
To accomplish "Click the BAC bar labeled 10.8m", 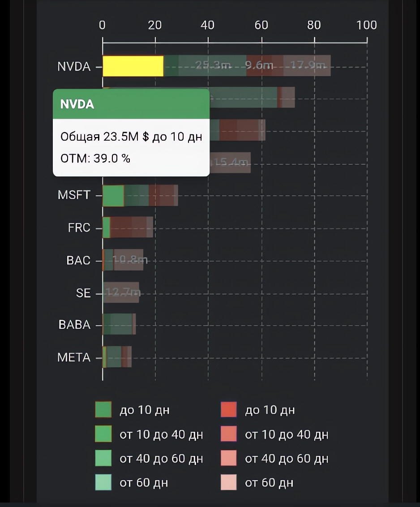I will pyautogui.click(x=129, y=260).
